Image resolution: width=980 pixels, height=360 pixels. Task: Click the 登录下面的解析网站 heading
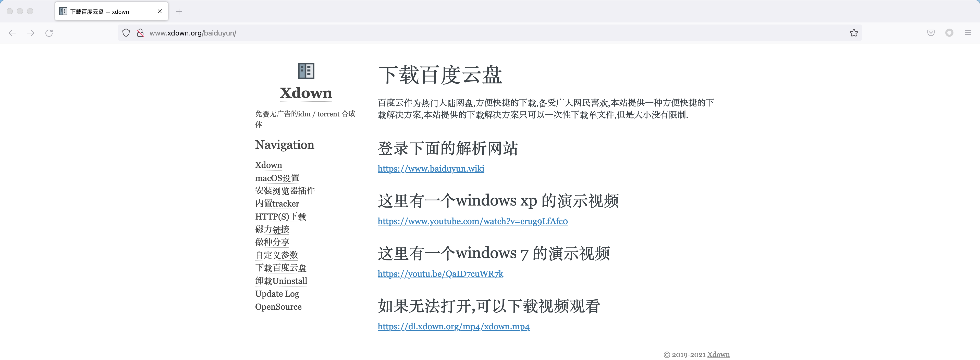448,148
